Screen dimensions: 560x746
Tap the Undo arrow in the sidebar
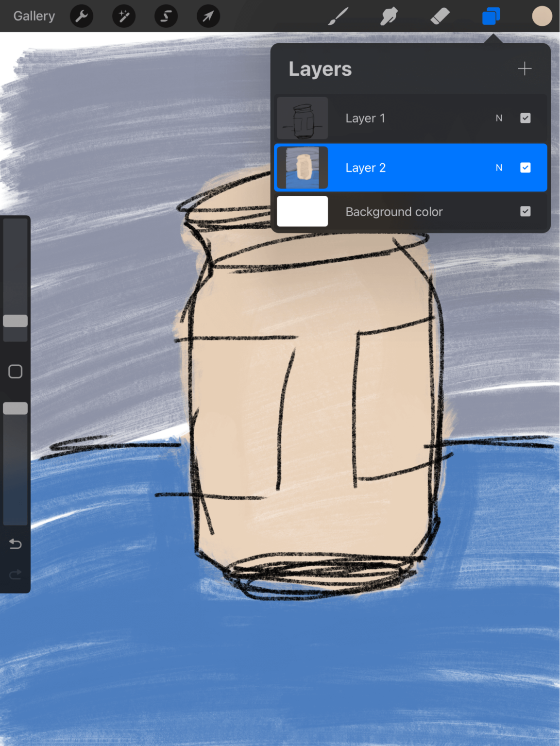tap(15, 544)
